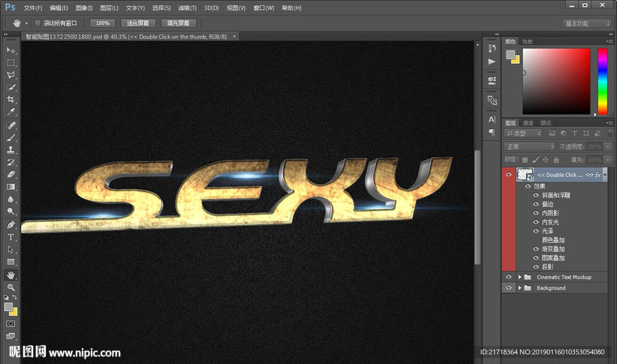617x364 pixels.
Task: Pick a color in color field
Action: tap(556, 81)
